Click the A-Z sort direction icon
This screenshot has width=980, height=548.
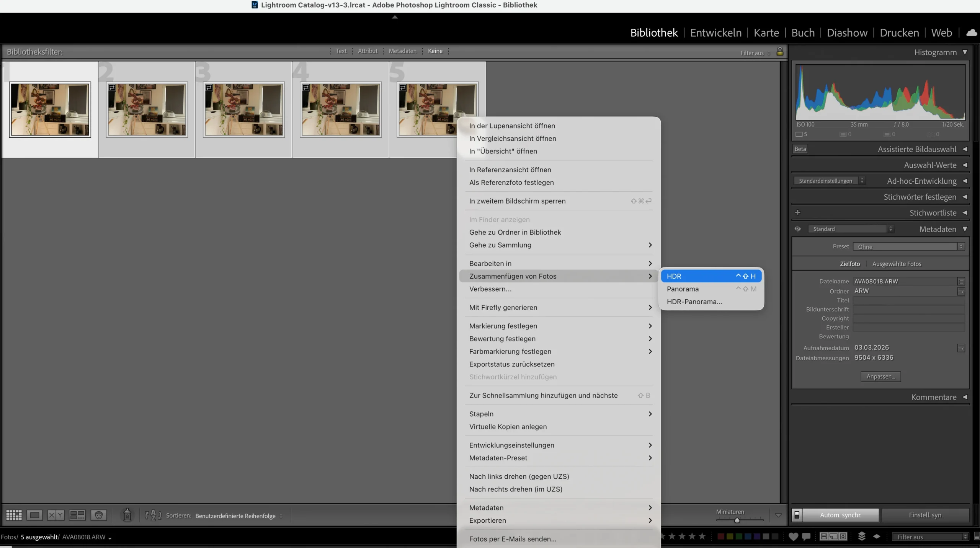pos(153,515)
